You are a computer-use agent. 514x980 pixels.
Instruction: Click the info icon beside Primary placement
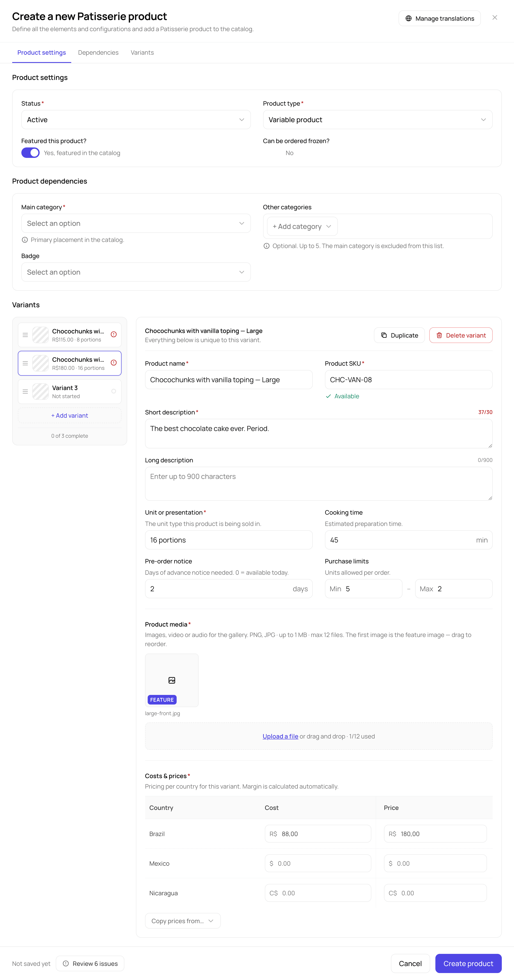pos(25,240)
